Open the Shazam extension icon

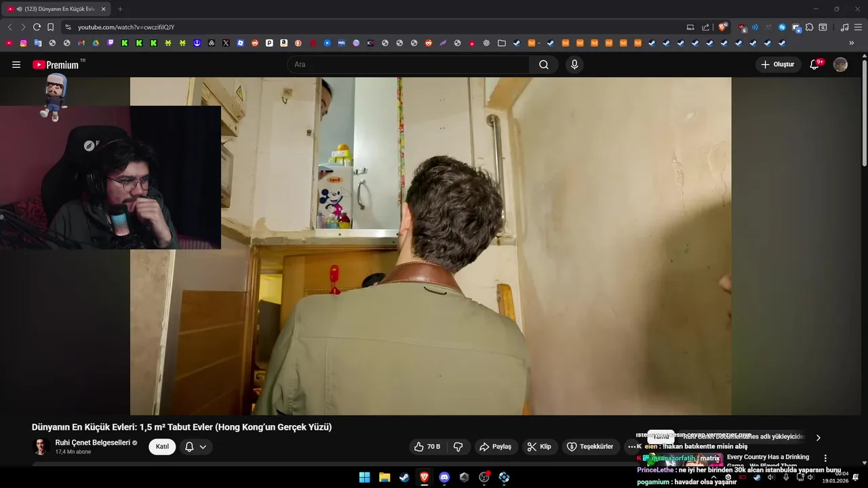click(x=782, y=27)
